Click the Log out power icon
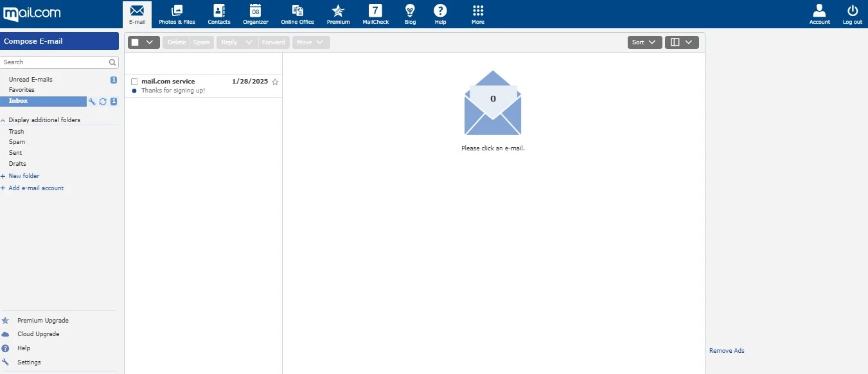The width and height of the screenshot is (868, 374). (853, 10)
